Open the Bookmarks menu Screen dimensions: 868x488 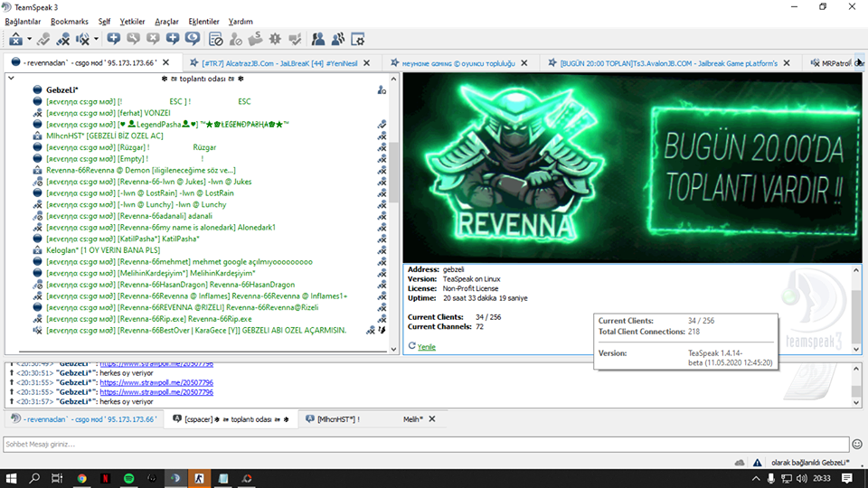point(70,22)
